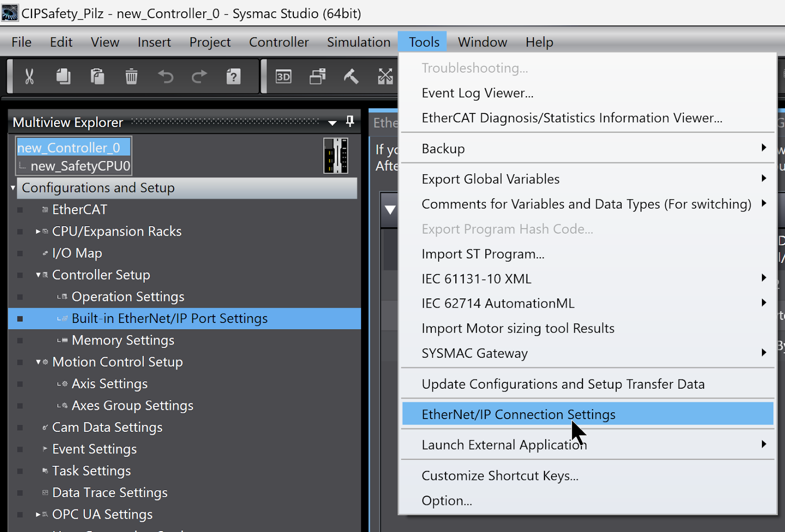Click the Undo arrow icon

[x=165, y=77]
